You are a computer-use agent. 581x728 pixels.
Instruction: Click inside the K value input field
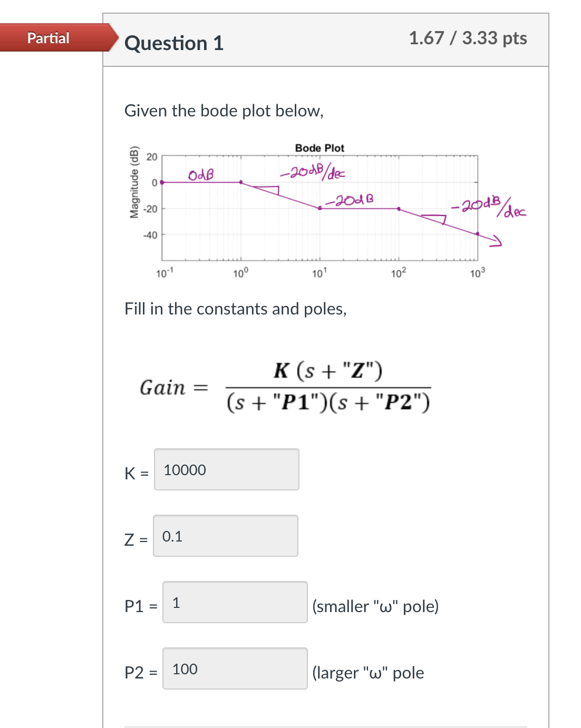point(226,469)
